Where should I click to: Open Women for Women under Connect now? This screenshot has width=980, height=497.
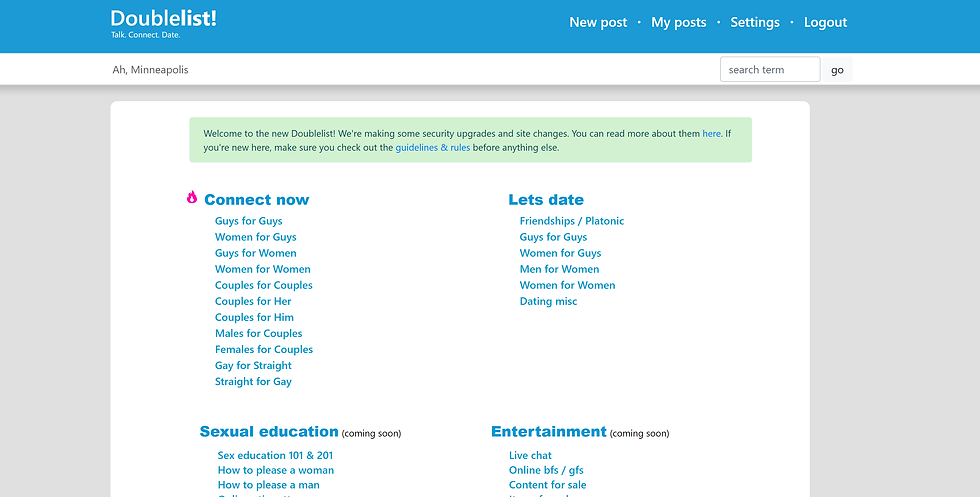pyautogui.click(x=262, y=269)
